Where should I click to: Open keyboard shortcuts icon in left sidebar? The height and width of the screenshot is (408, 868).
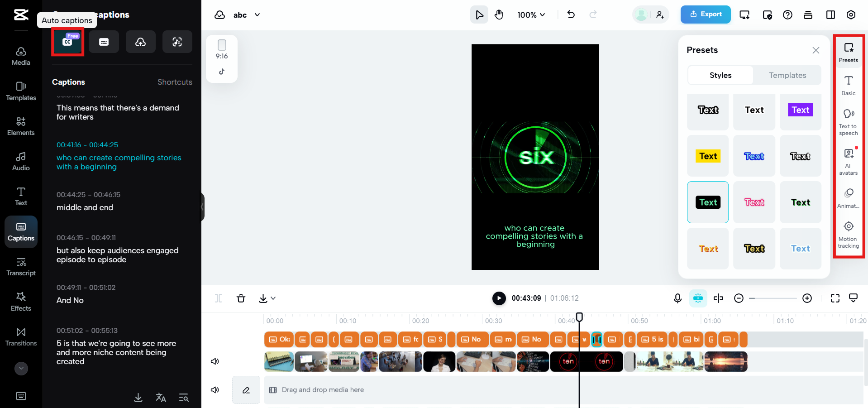coord(21,396)
